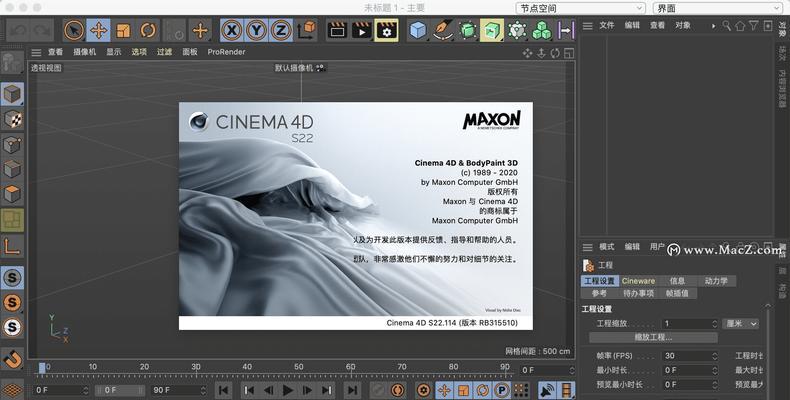The width and height of the screenshot is (790, 400).
Task: Step to the next frame
Action: point(307,390)
